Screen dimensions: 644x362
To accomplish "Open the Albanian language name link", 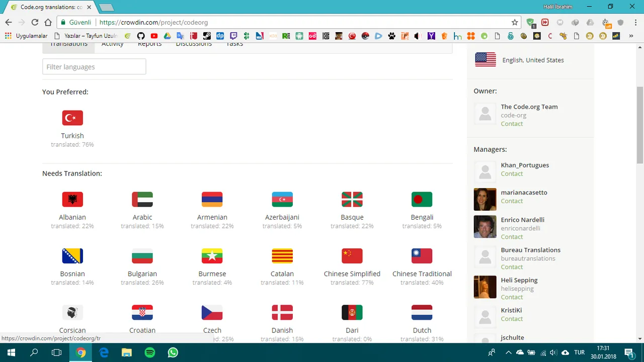I will tap(72, 217).
